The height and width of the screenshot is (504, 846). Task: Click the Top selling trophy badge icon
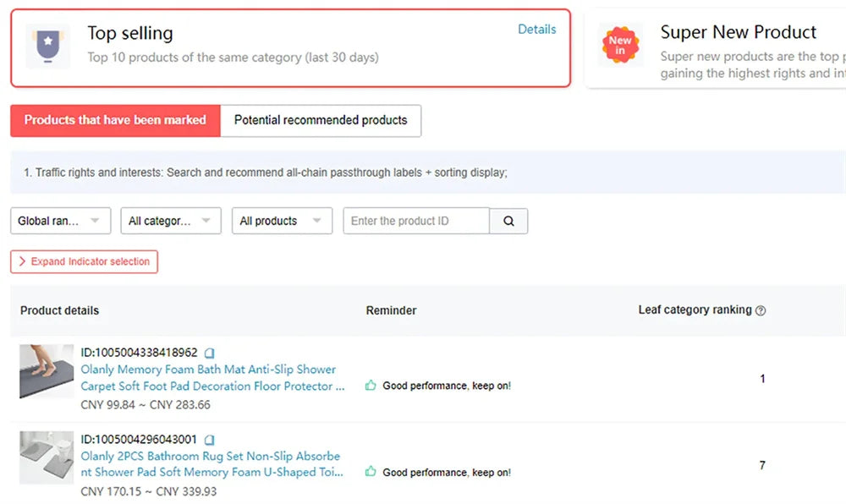pos(47,47)
